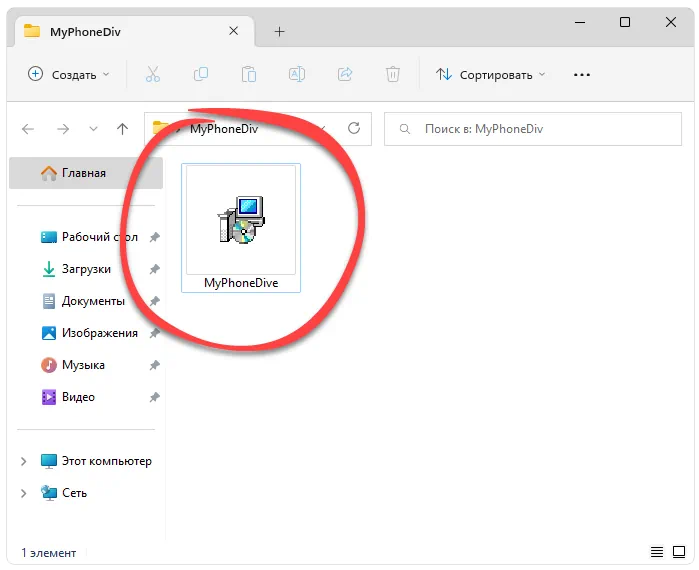The width and height of the screenshot is (699, 570).
Task: Minimize the Explorer window
Action: tap(580, 22)
